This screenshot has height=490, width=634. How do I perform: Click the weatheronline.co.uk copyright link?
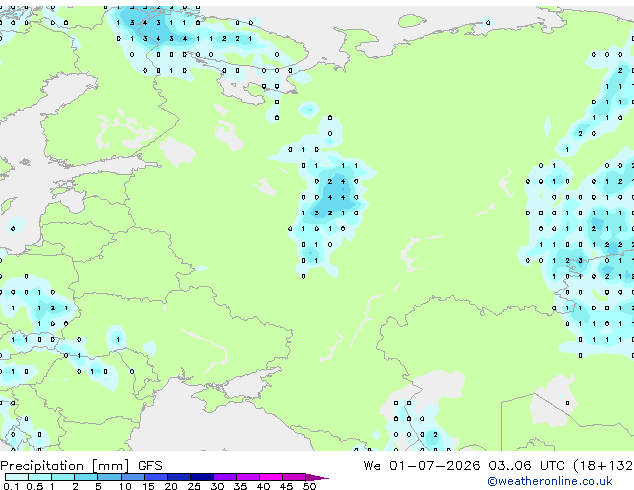click(x=550, y=481)
